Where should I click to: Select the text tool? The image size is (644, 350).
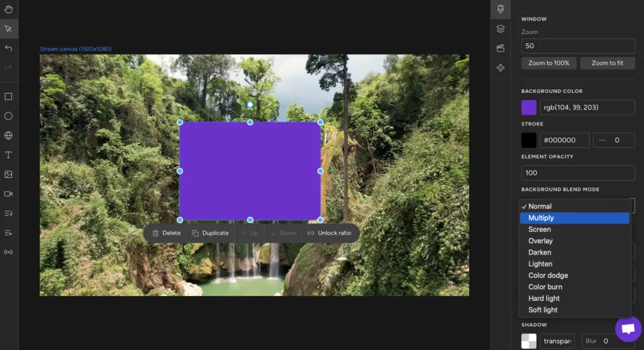coord(8,155)
